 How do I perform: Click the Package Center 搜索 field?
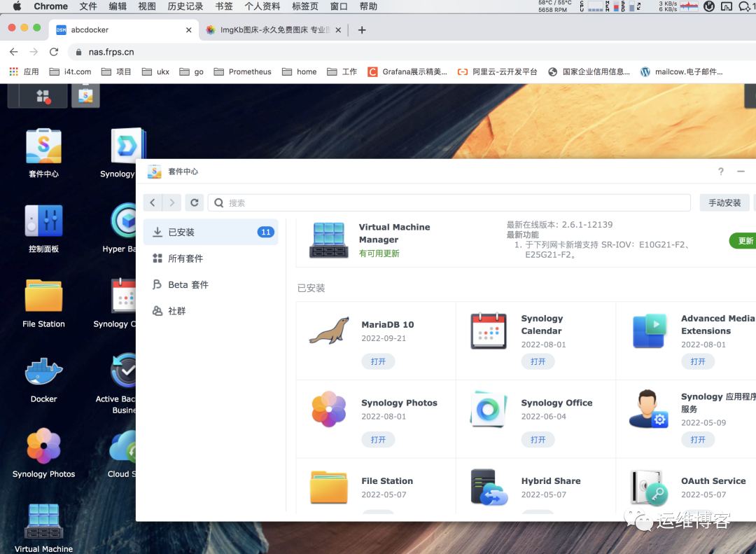click(449, 202)
